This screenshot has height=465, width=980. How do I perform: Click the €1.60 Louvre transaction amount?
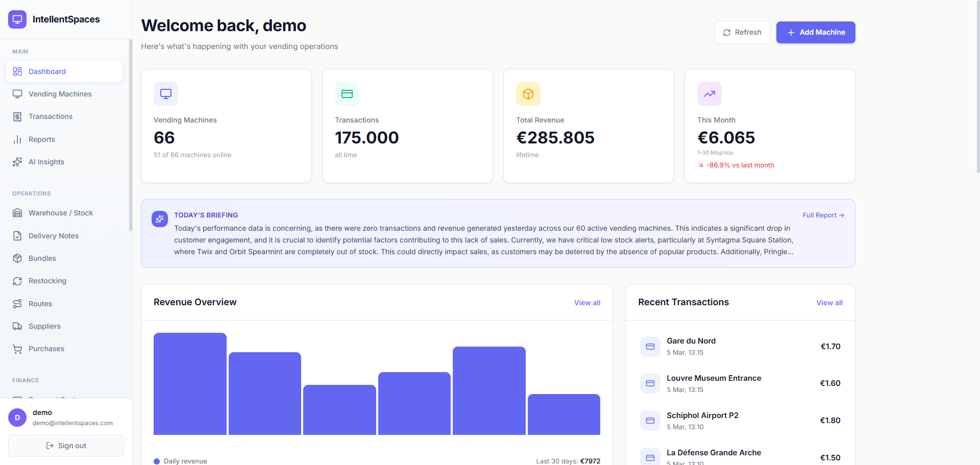pos(830,383)
